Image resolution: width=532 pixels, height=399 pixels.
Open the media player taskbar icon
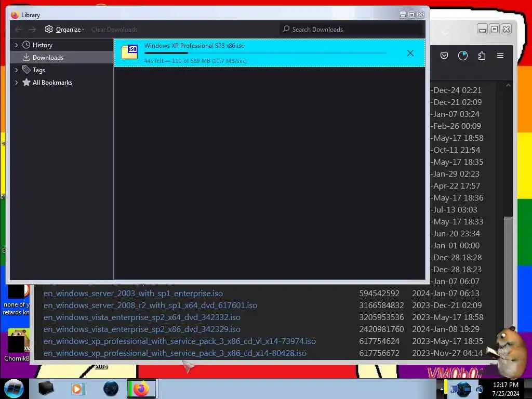77,389
